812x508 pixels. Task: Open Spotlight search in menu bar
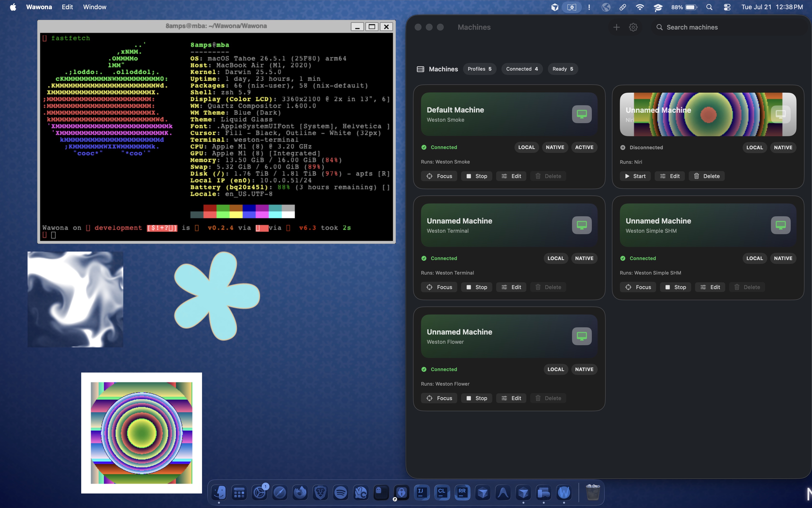709,7
